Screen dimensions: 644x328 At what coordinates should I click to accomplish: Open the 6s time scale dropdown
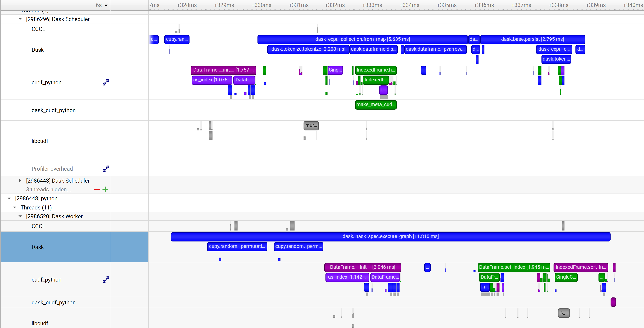[x=101, y=5]
